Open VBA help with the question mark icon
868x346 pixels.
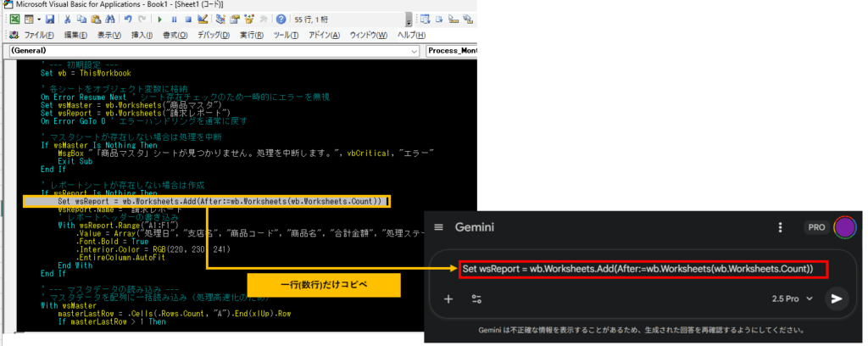pos(280,19)
